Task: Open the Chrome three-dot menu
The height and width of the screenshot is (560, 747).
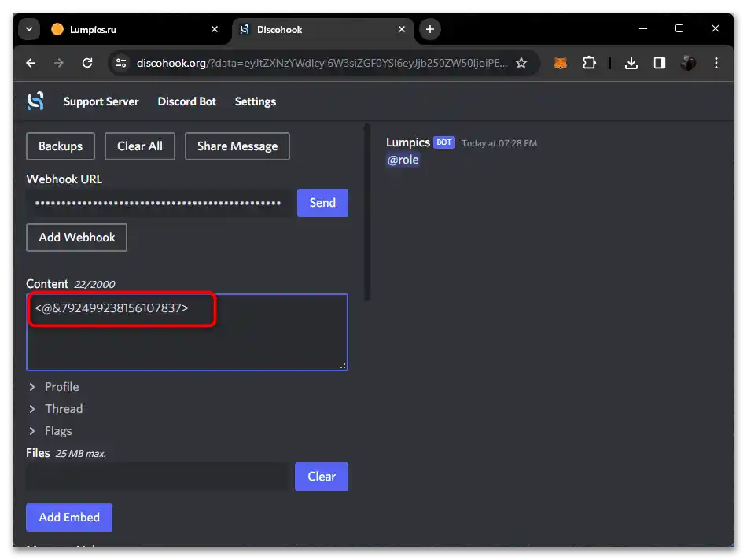Action: coord(716,63)
